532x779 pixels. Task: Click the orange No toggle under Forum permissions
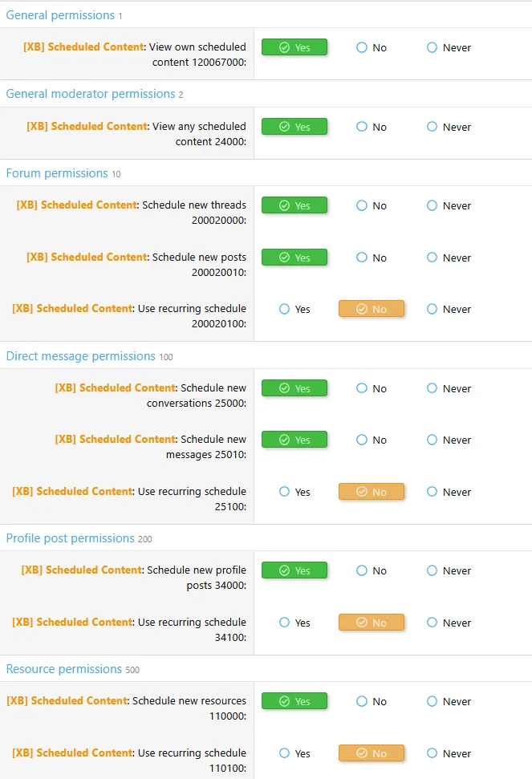point(372,309)
